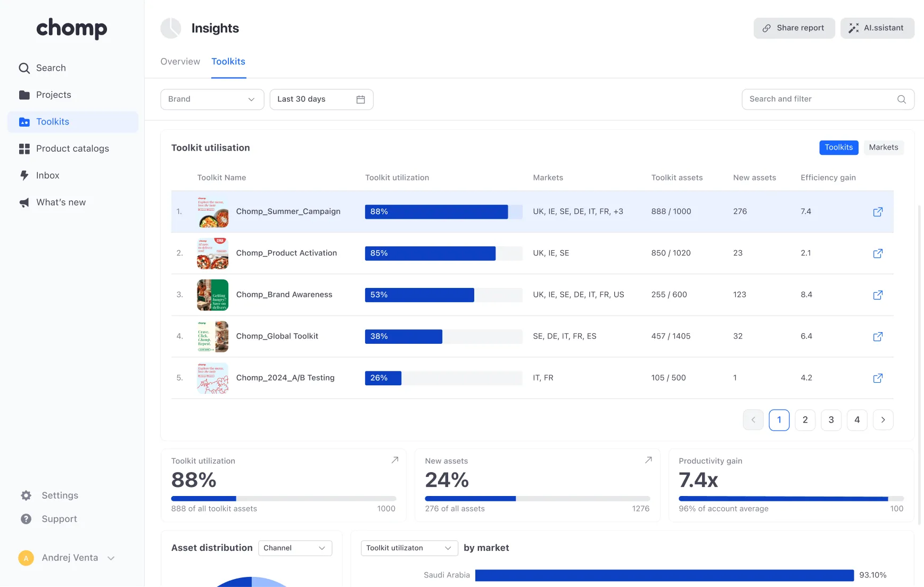Go to page 2 in pagination

click(805, 420)
